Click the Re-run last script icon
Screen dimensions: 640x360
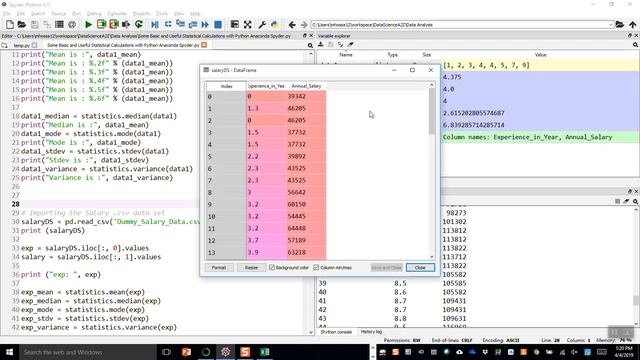click(x=139, y=24)
